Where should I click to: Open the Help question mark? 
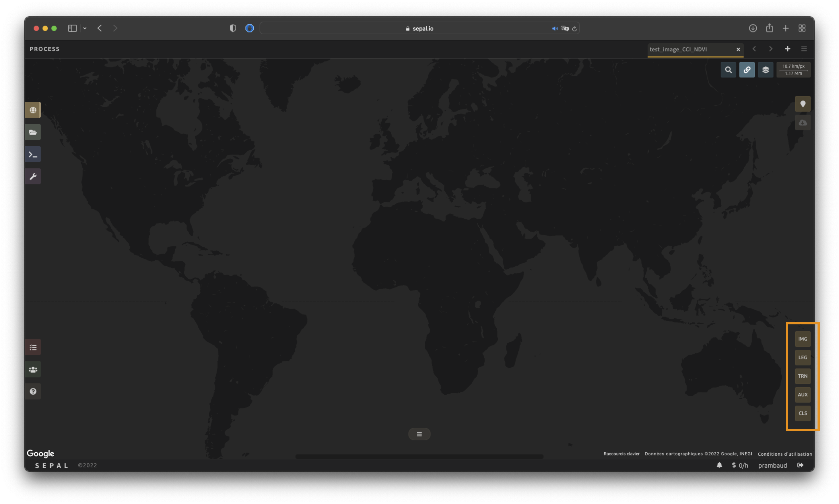coord(33,392)
